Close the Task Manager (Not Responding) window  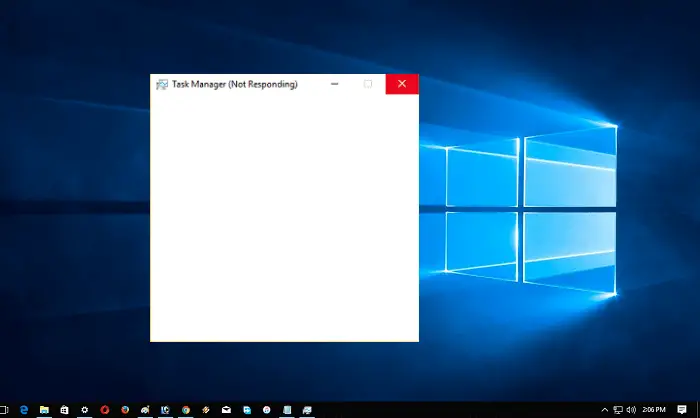tap(402, 84)
